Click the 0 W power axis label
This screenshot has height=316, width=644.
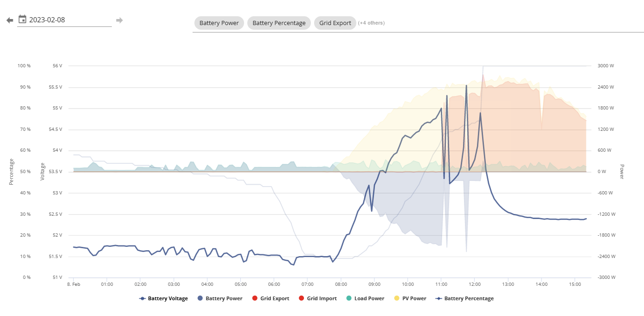[601, 172]
